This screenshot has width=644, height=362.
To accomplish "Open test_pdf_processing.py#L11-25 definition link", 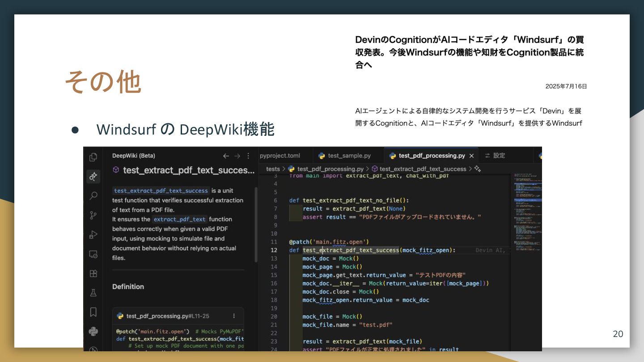I will click(x=168, y=316).
